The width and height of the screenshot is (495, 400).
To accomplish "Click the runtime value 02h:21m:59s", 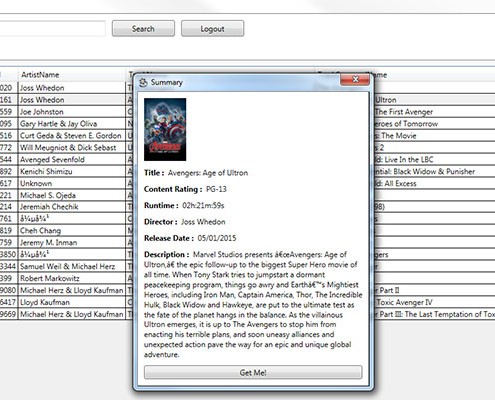I will pos(203,206).
